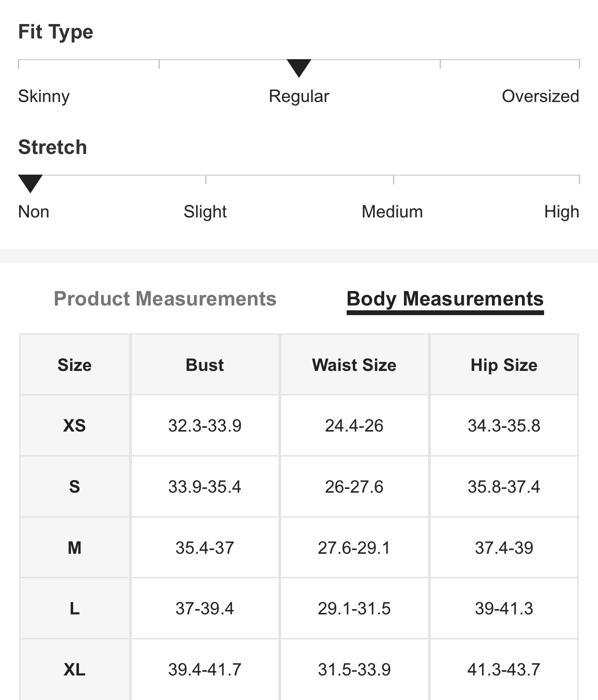Viewport: 598px width, 700px height.
Task: Click the Bust column header
Action: point(205,365)
